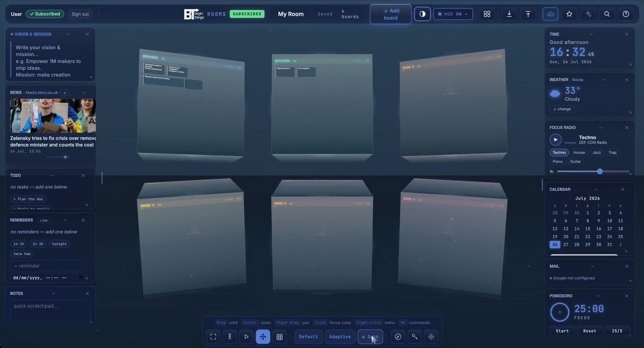Click the weather 'change' button
This screenshot has height=348, width=644.
[x=562, y=109]
